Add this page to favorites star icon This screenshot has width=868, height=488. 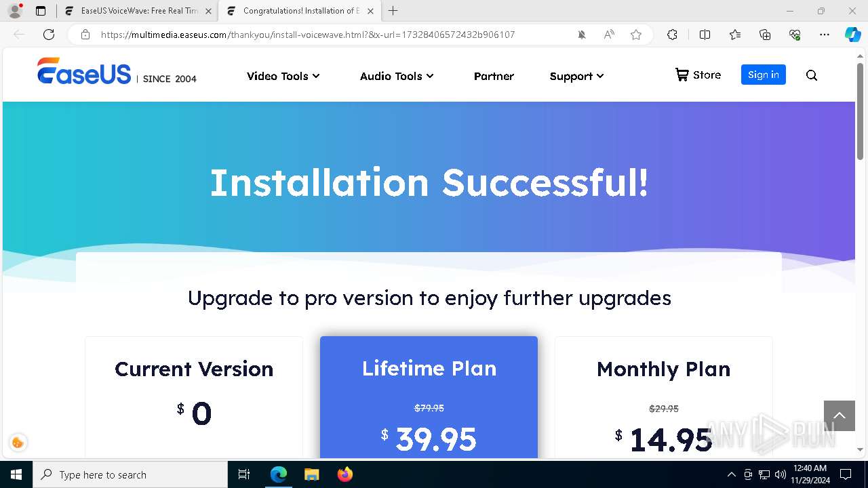point(636,35)
